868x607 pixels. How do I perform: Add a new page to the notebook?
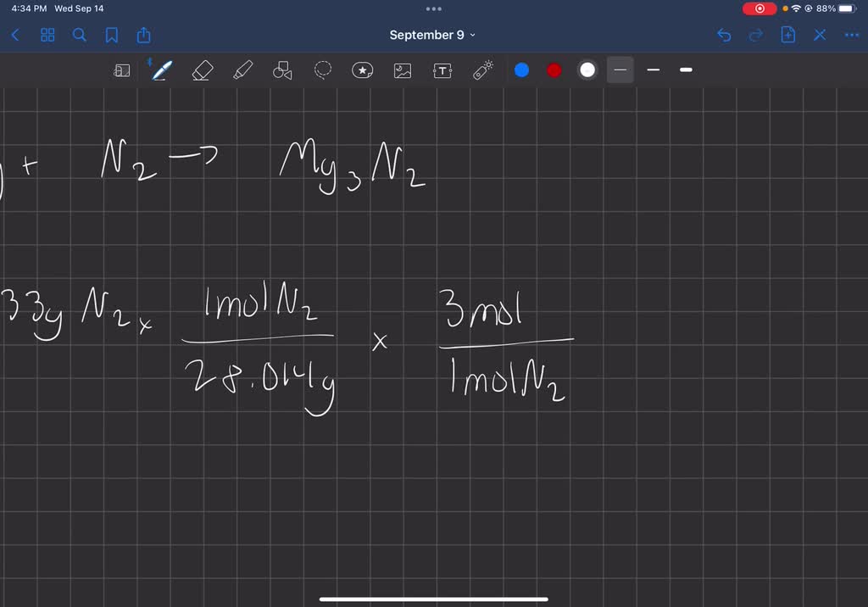788,35
